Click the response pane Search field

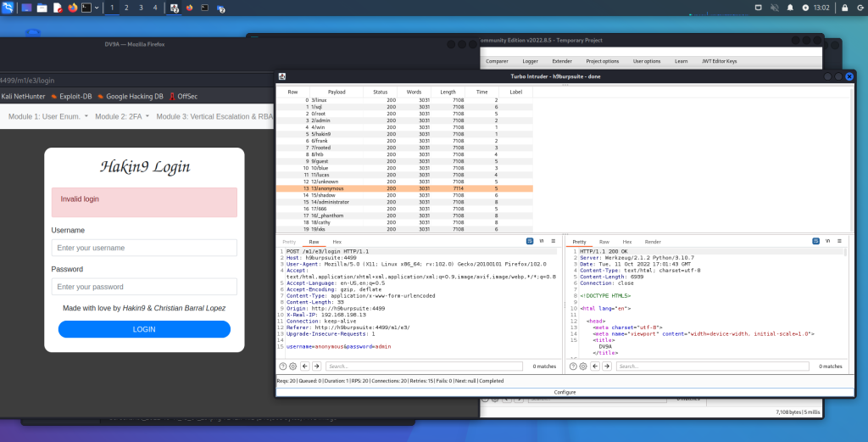[x=712, y=366]
